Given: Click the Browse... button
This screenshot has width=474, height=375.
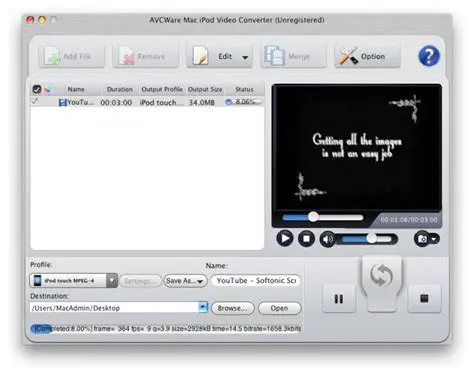Looking at the screenshot, I should [x=233, y=308].
